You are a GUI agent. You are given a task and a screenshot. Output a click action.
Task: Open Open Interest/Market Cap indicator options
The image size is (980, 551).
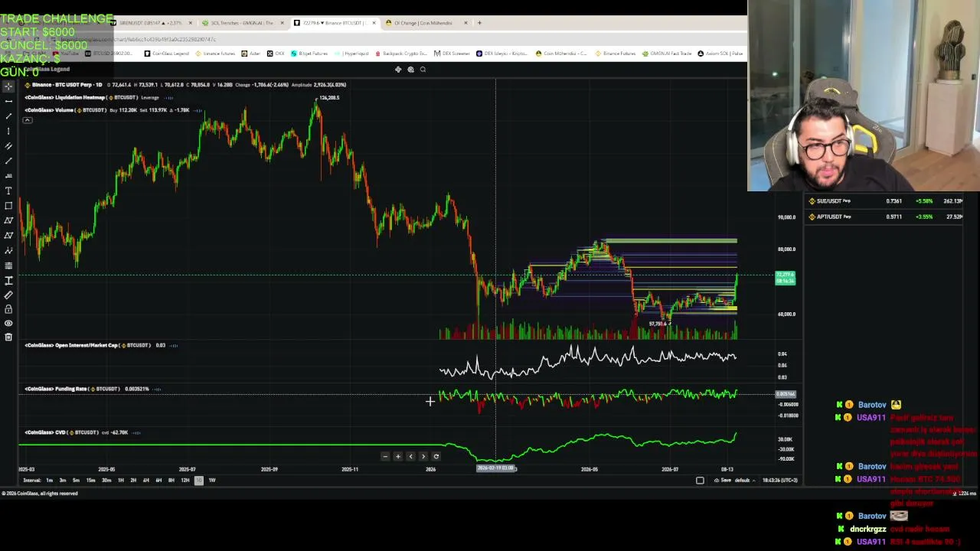(x=174, y=345)
